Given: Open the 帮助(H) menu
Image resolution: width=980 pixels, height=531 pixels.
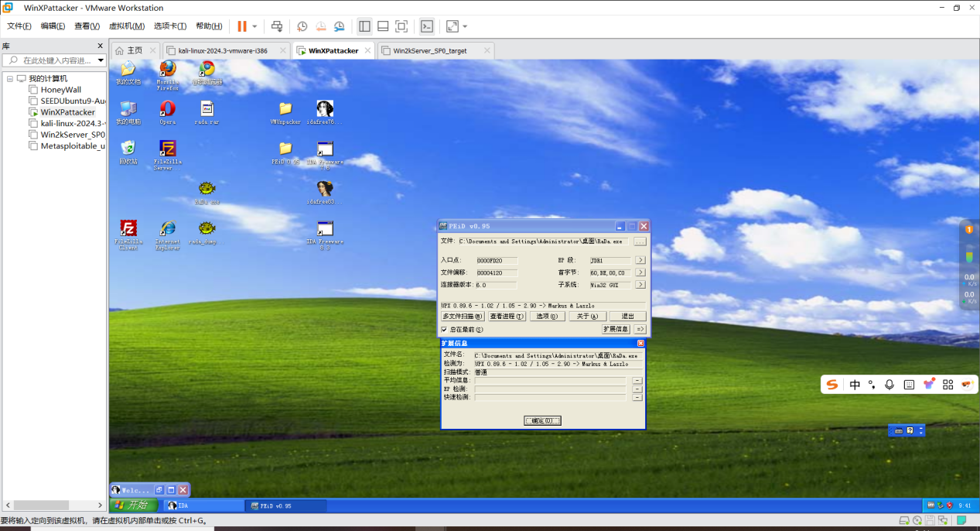Looking at the screenshot, I should pos(210,26).
